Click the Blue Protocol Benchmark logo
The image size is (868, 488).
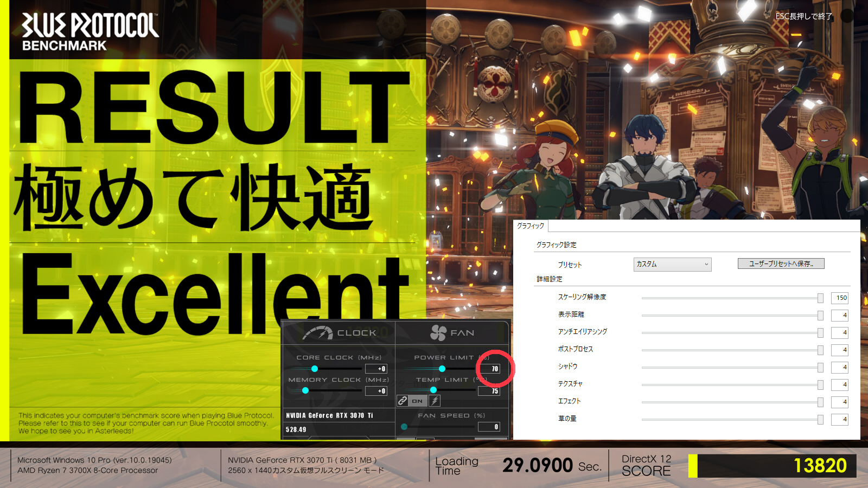(x=90, y=32)
